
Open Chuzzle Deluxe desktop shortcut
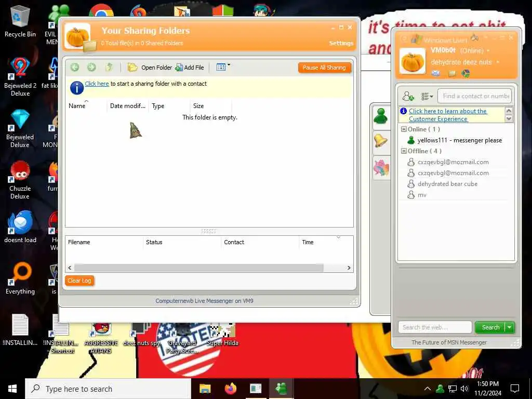coord(20,180)
